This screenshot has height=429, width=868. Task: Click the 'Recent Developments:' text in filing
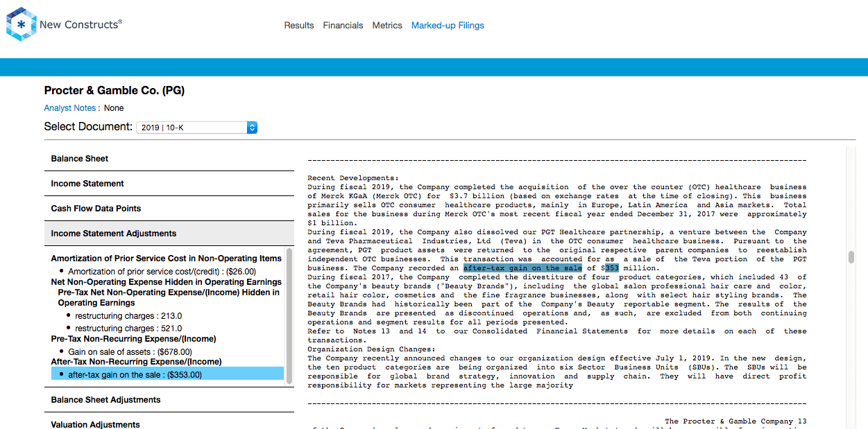(x=353, y=178)
